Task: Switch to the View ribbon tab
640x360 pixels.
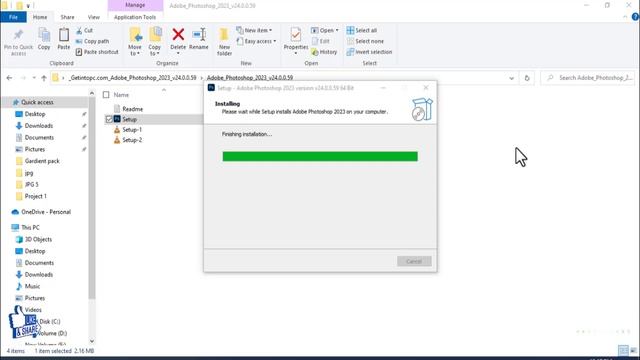Action: (x=94, y=17)
